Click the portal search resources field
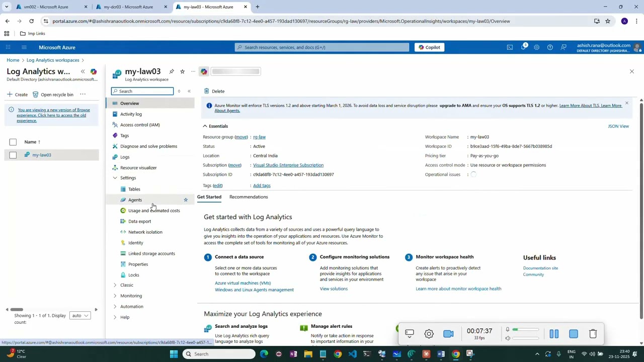Screen dimensions: 644x362 (x=322, y=47)
